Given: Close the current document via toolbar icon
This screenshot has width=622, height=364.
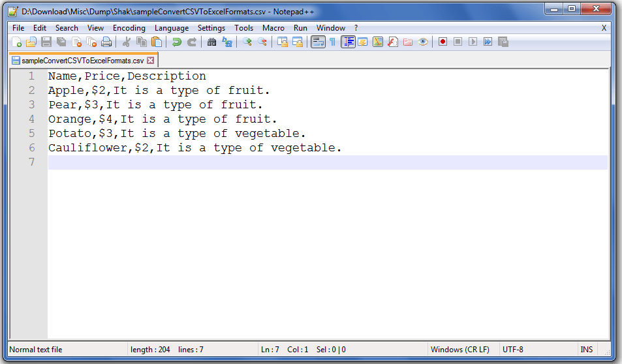Looking at the screenshot, I should coord(76,42).
